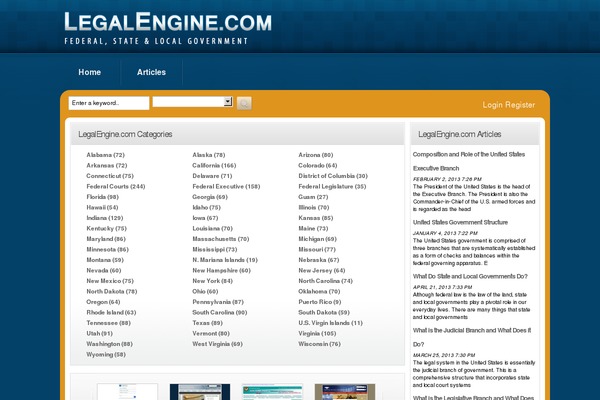This screenshot has height=400, width=600.
Task: Open the Massachusetts (70) category
Action: pos(221,239)
